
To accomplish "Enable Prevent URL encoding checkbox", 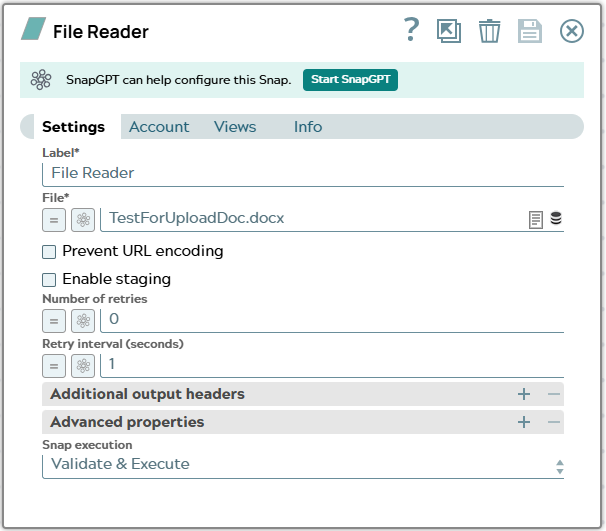I will (49, 252).
